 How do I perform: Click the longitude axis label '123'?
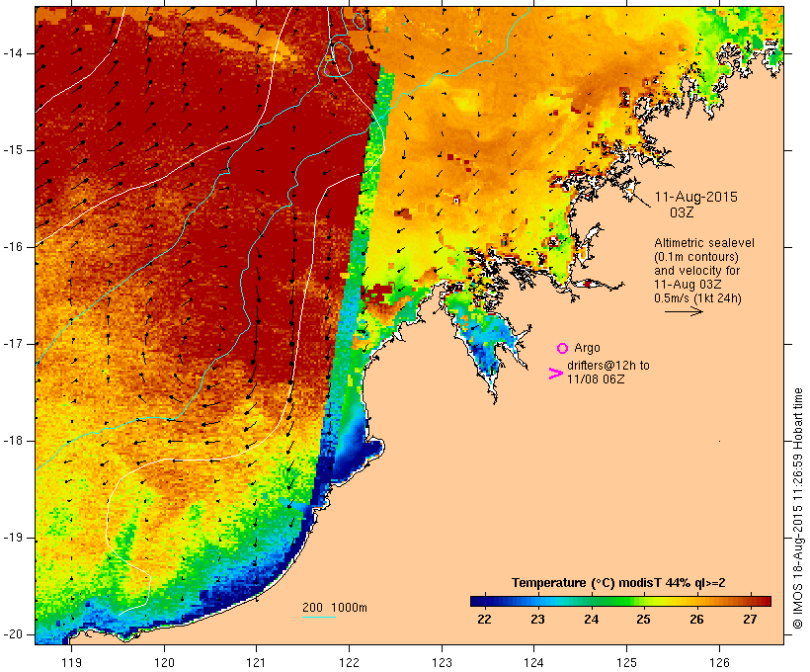(442, 663)
